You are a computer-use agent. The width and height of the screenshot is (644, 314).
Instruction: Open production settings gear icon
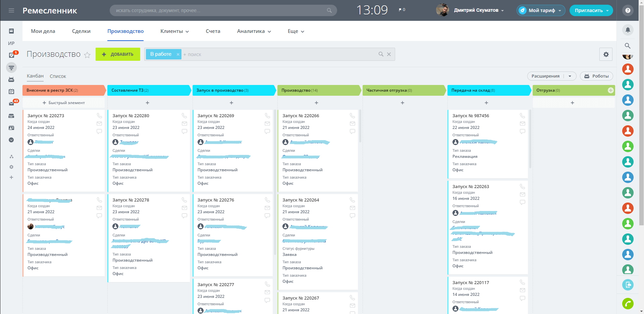tap(606, 54)
